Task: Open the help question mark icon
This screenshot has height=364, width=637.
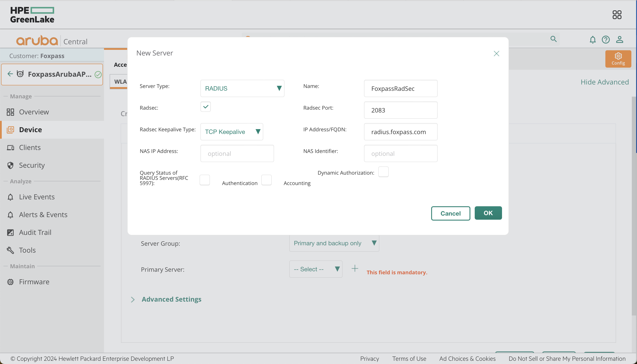Action: pyautogui.click(x=606, y=39)
